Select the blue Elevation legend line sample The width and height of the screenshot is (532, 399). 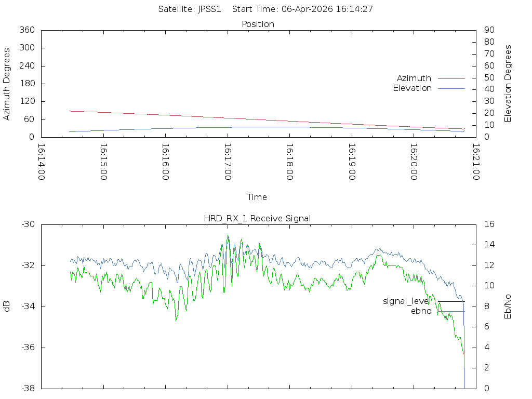(451, 88)
